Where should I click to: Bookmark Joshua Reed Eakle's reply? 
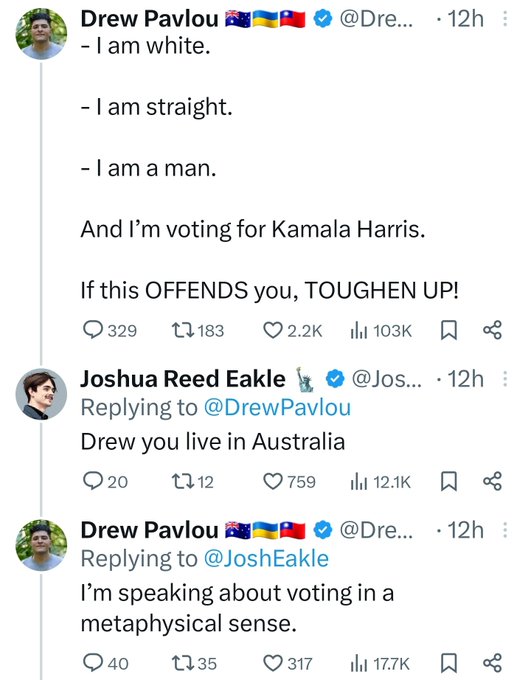click(449, 481)
